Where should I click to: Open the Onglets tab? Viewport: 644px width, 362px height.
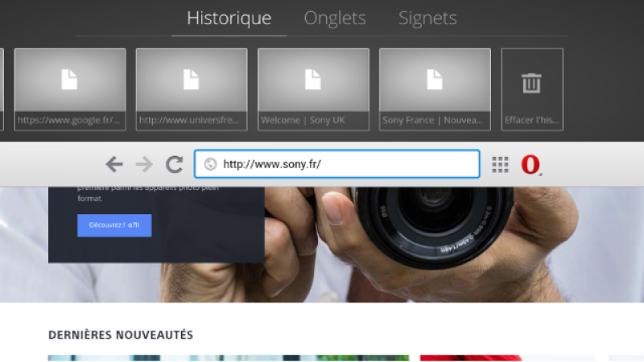click(x=335, y=19)
